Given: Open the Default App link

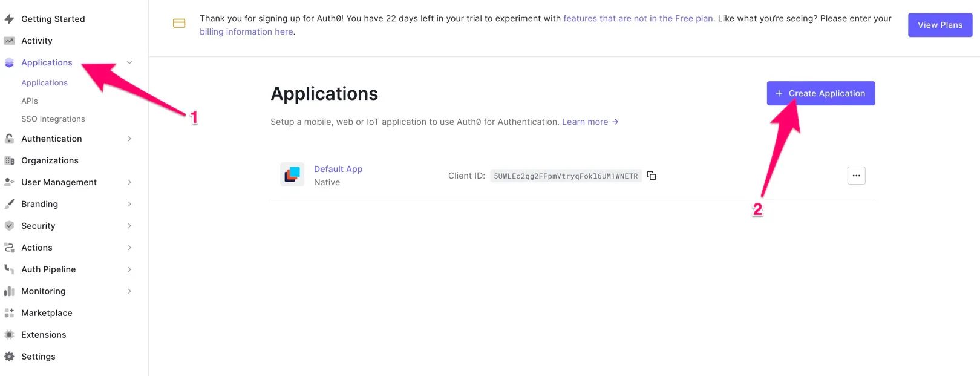Looking at the screenshot, I should click(x=338, y=169).
